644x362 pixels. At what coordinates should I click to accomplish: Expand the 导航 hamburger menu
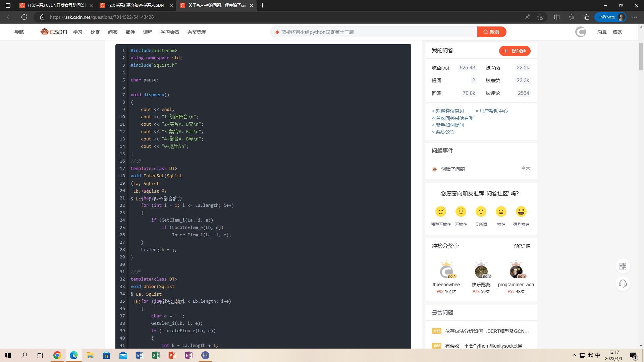click(x=16, y=32)
